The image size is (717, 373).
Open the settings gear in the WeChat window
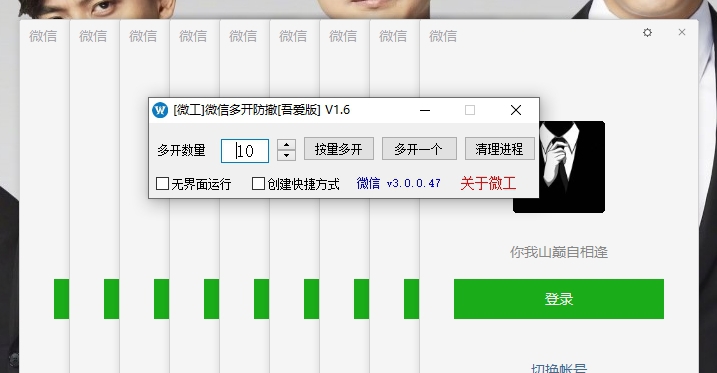point(647,32)
